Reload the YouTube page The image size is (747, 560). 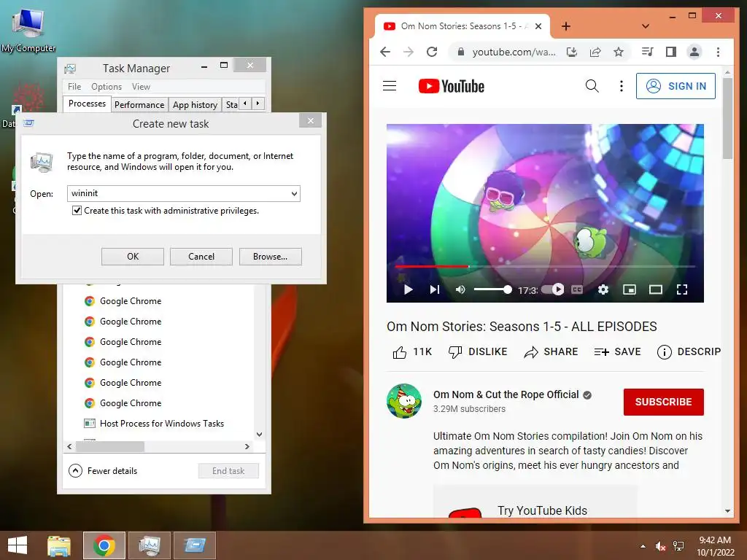(432, 52)
